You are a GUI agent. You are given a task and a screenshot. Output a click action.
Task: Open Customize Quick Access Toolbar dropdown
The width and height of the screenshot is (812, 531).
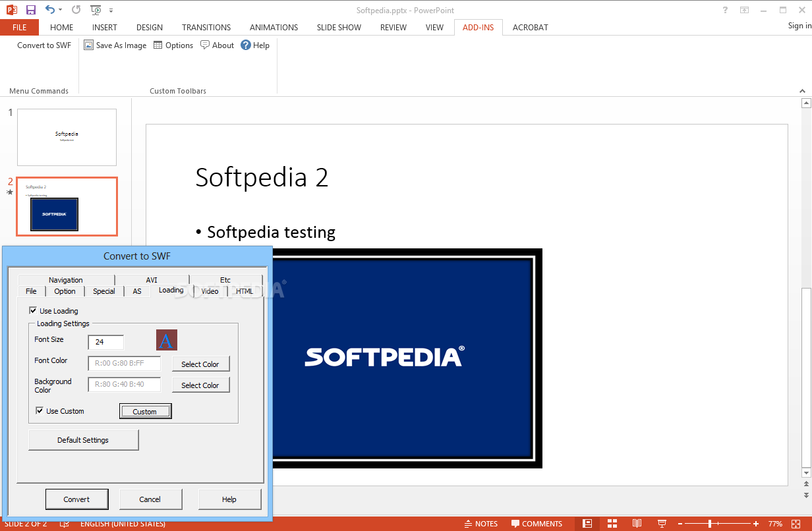pyautogui.click(x=111, y=11)
